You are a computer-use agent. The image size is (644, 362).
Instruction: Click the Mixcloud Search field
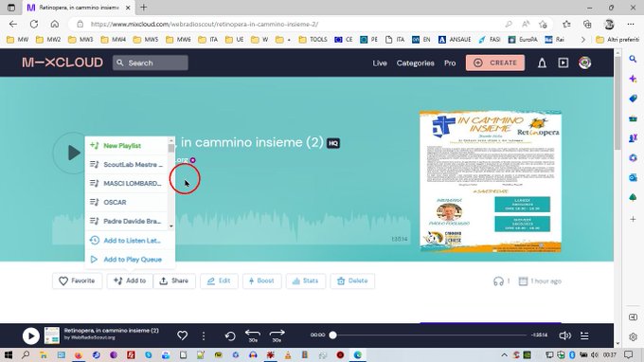click(x=151, y=63)
